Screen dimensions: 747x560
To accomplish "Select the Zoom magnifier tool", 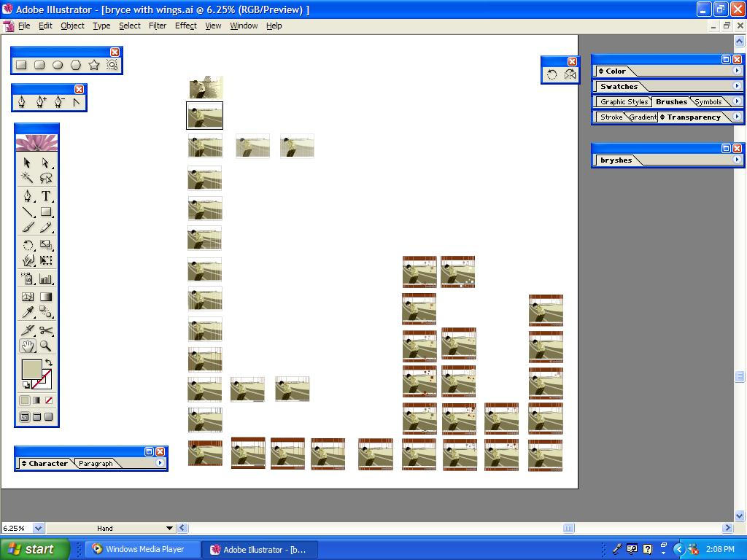I will click(46, 346).
